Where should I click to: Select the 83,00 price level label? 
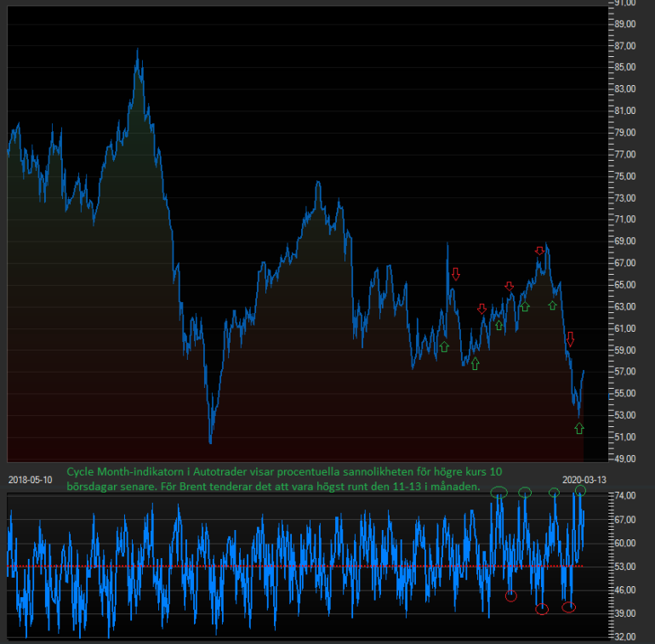(625, 89)
